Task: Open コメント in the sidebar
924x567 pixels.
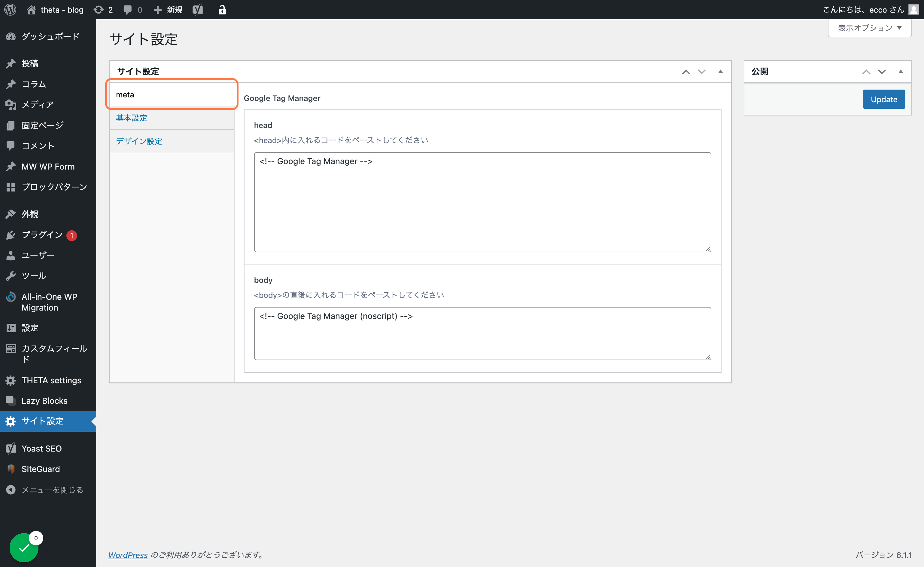Action: coord(48,146)
